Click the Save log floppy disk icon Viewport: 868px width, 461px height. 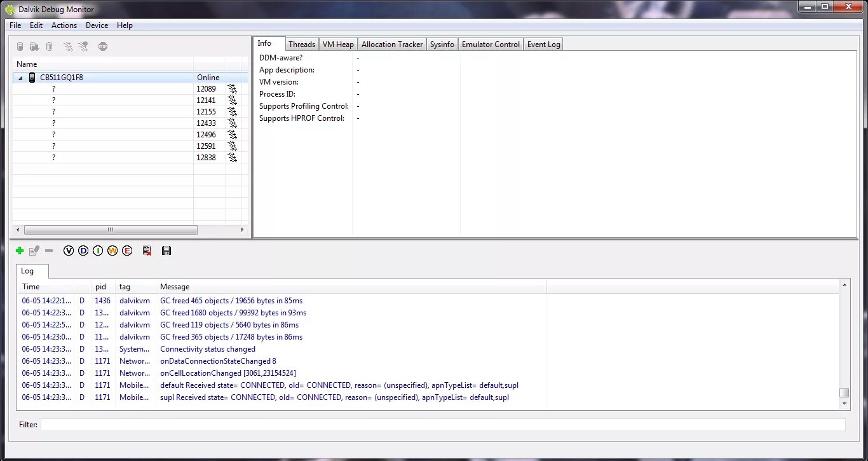(166, 251)
